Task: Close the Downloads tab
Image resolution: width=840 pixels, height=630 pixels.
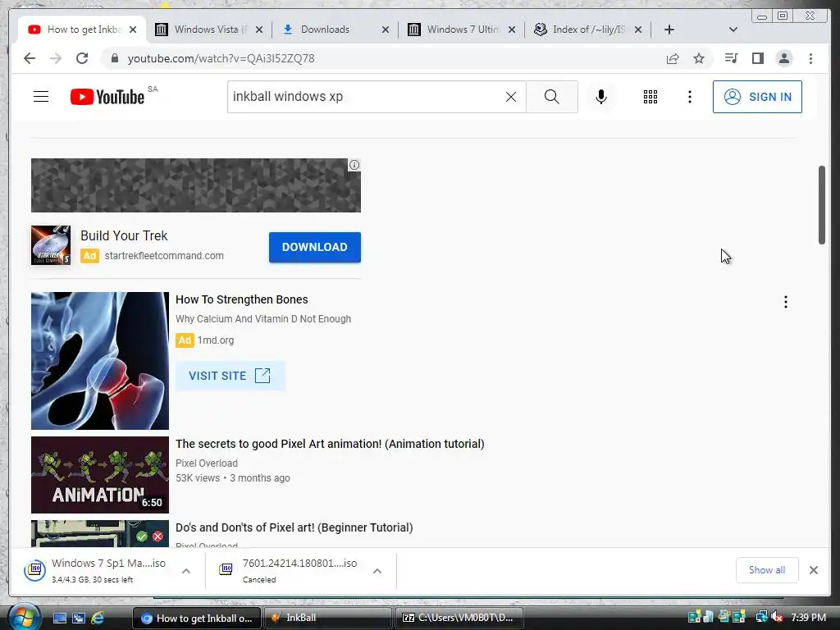Action: (386, 30)
